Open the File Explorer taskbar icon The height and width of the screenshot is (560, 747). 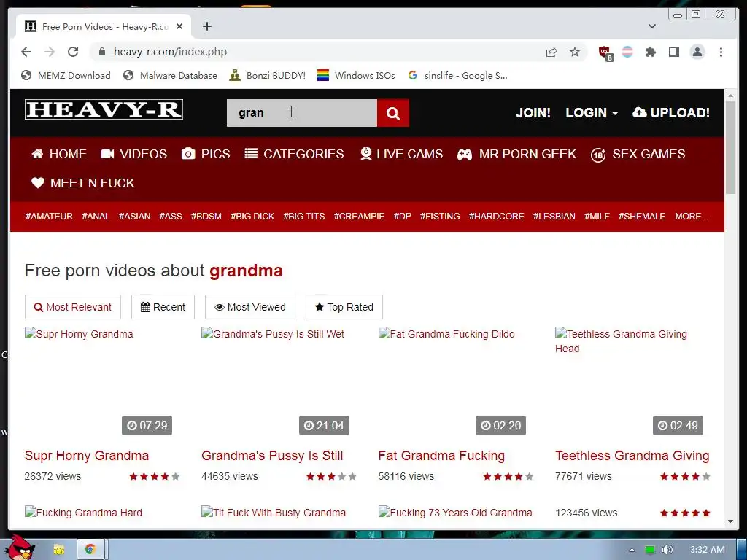58,550
